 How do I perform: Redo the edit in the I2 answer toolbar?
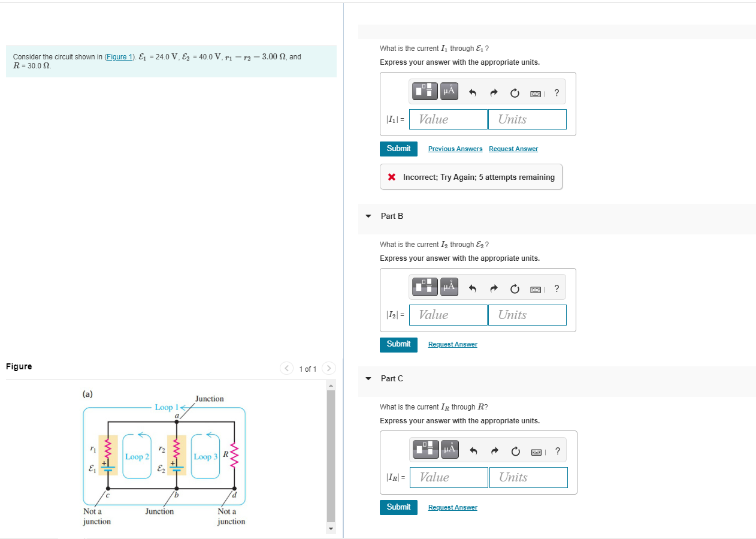[494, 289]
